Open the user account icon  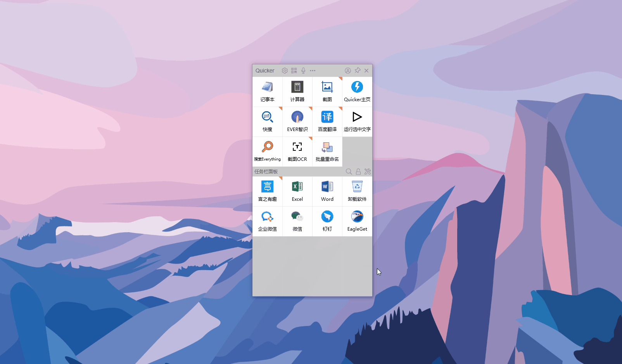(348, 71)
